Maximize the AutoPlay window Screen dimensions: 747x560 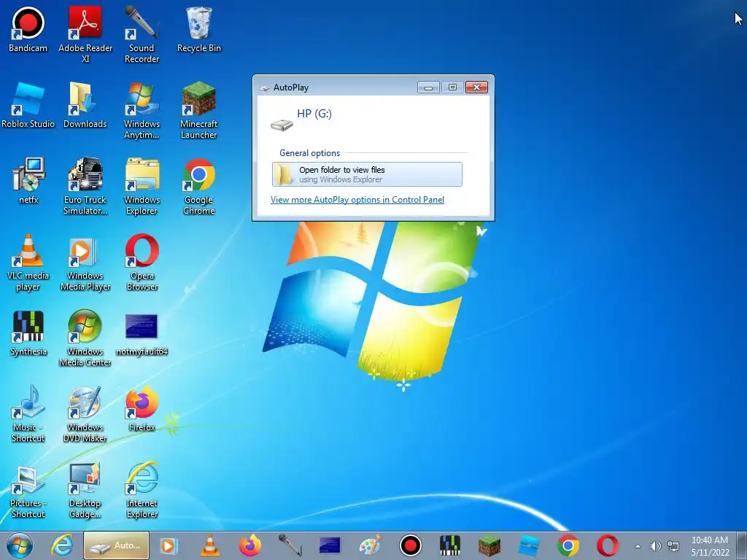[x=452, y=87]
